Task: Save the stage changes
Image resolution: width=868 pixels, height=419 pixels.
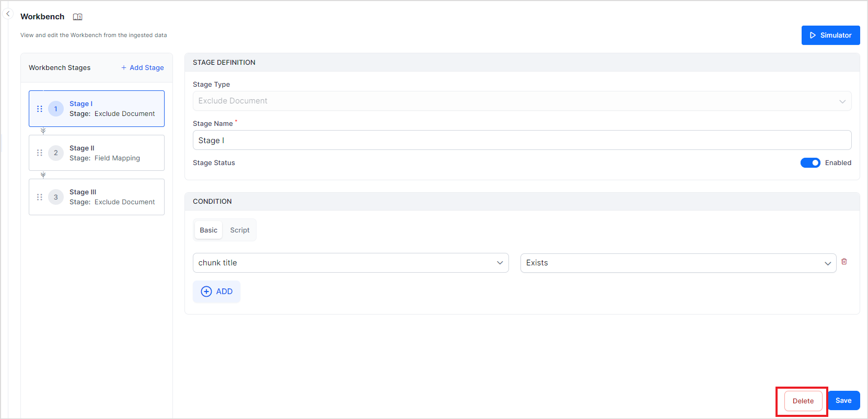Action: pos(843,401)
